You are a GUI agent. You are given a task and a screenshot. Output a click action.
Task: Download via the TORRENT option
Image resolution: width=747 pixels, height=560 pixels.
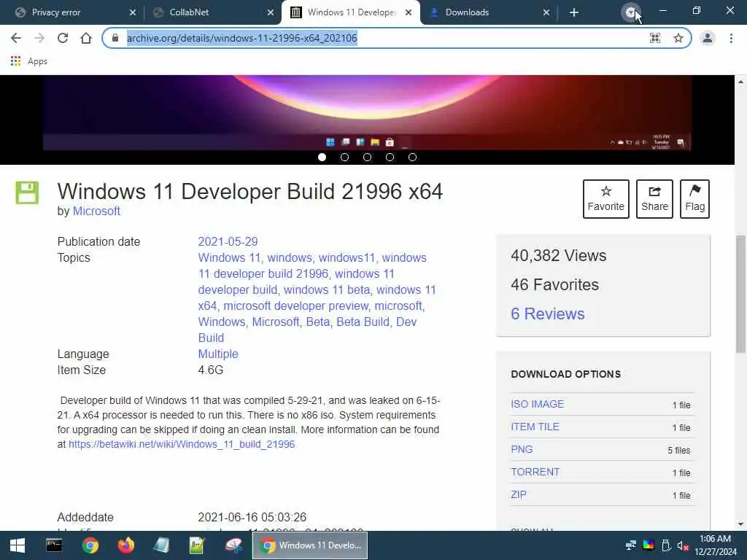click(535, 472)
